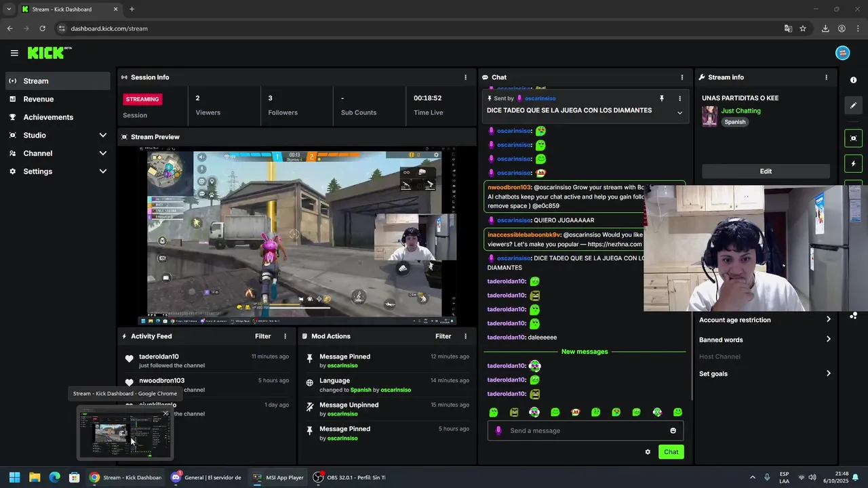Screen dimensions: 868x488
Task: Open Windows Start menu
Action: [x=14, y=477]
